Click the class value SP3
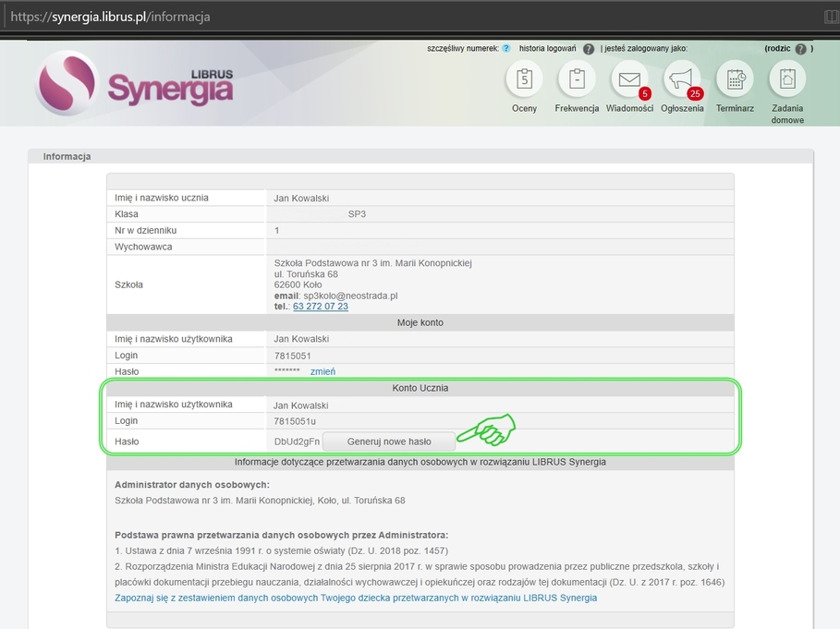The width and height of the screenshot is (840, 629). 357,214
